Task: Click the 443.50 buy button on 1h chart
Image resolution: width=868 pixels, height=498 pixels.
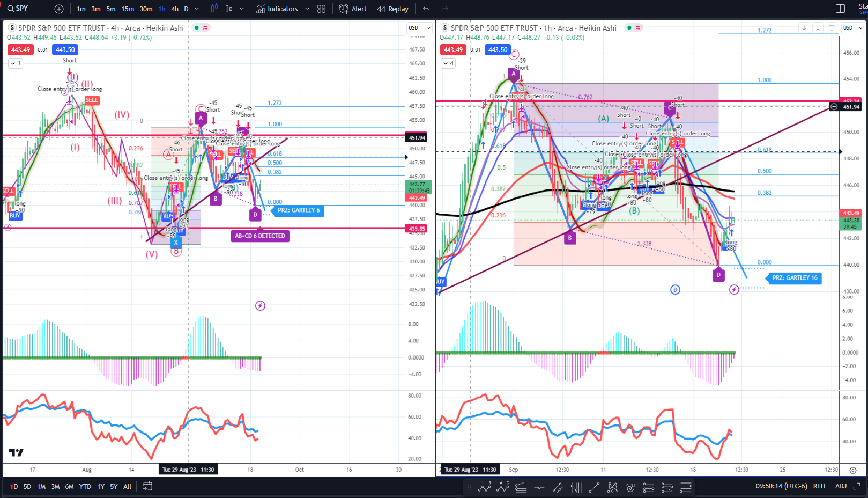Action: [498, 50]
